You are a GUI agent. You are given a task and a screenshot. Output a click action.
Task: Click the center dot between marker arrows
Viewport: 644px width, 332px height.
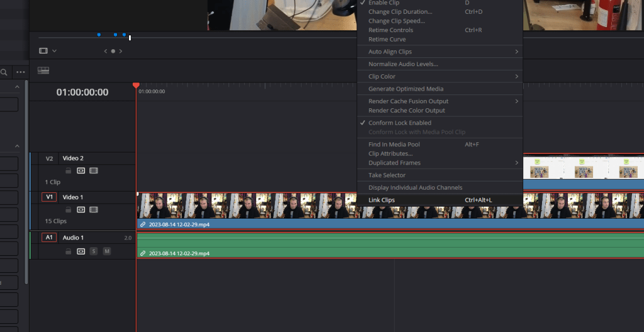(x=113, y=52)
